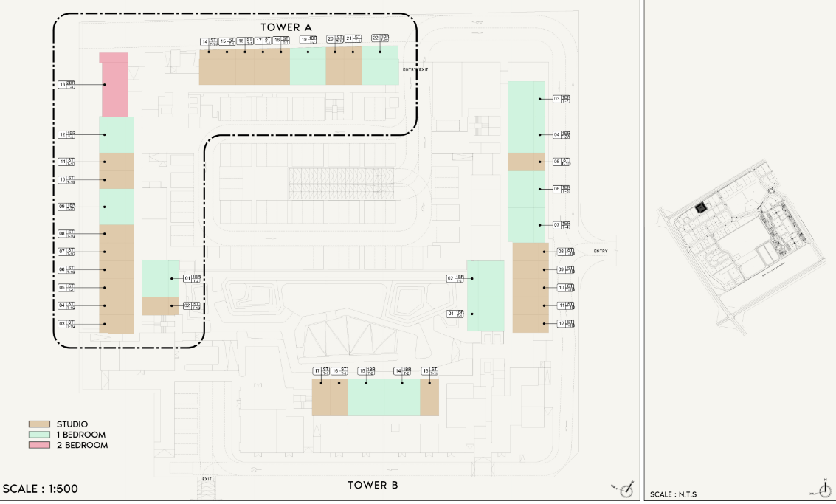Select unit tag 13 2BR in Tower A
The height and width of the screenshot is (504, 836).
click(67, 85)
